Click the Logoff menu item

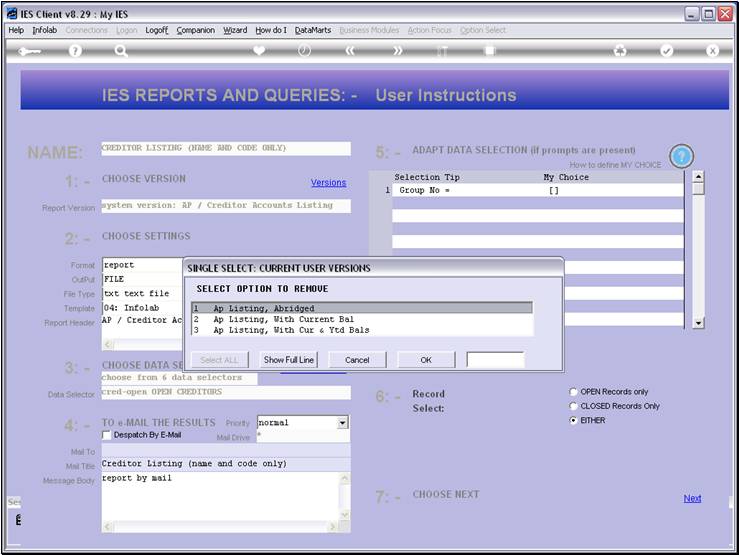(156, 30)
